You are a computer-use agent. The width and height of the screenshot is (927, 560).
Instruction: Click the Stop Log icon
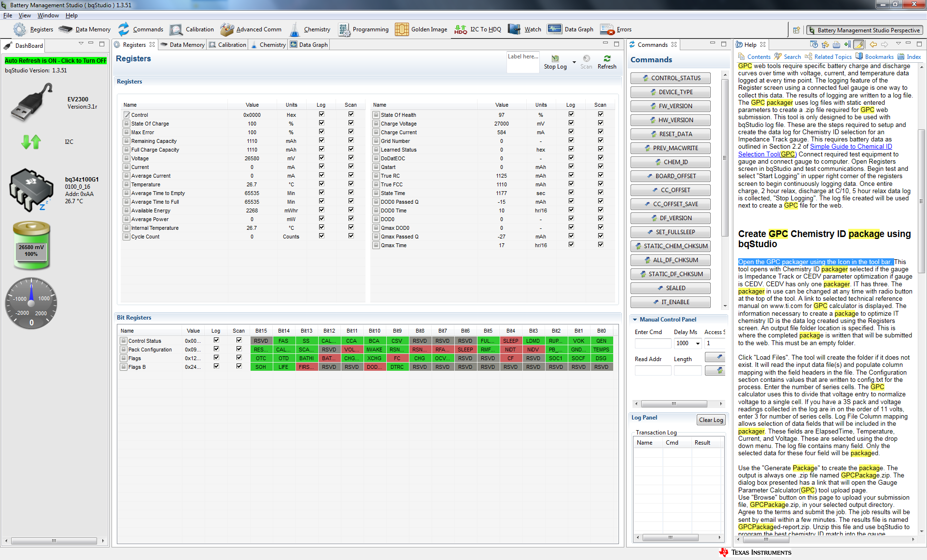point(555,59)
